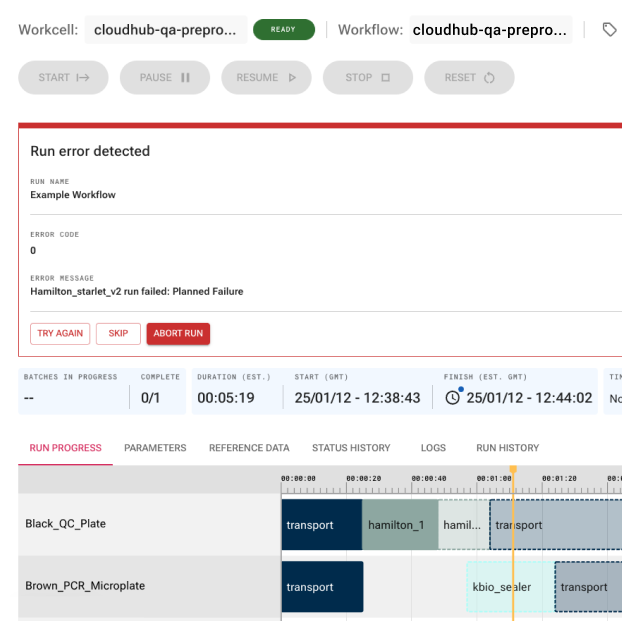Click Try Again in error panel
The width and height of the screenshot is (622, 622).
(60, 333)
